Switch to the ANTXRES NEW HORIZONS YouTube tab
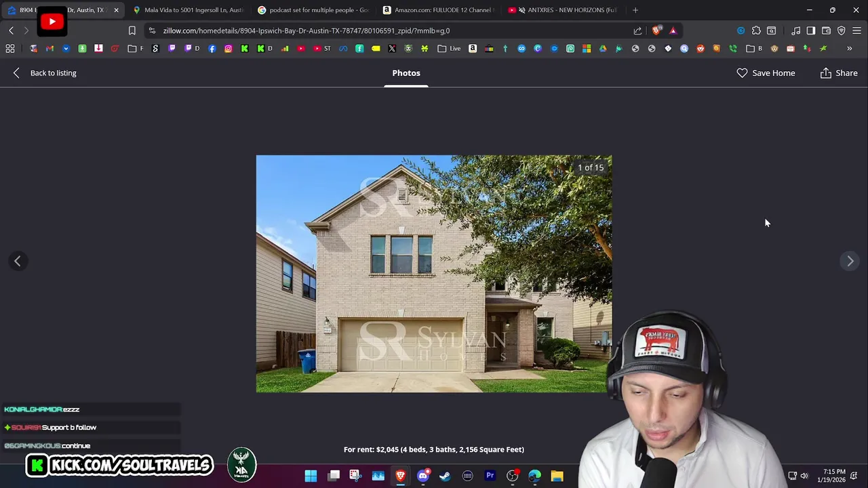 point(564,10)
